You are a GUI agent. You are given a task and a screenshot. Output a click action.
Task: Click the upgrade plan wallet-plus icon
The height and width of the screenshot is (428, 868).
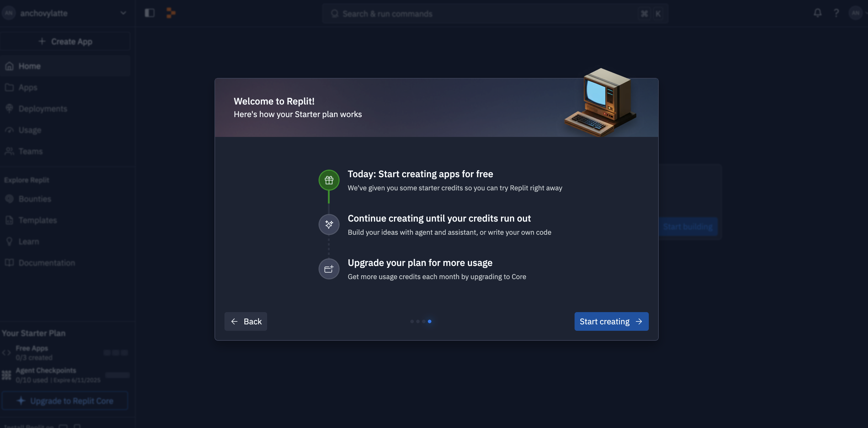coord(329,269)
